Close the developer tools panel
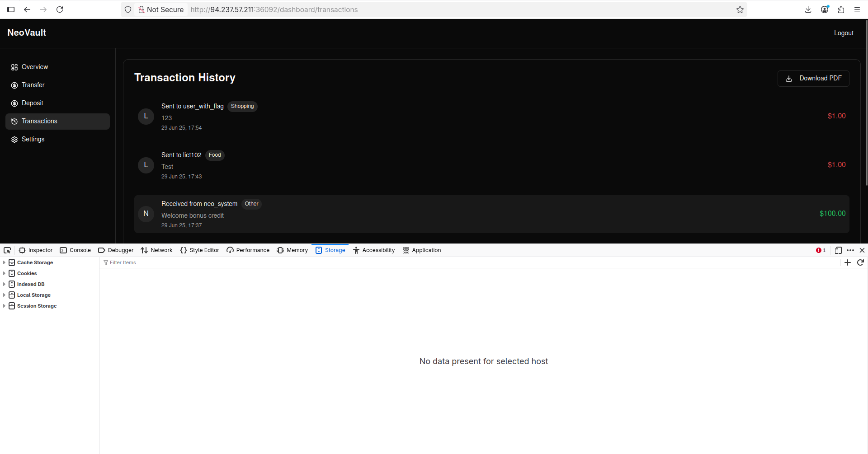The width and height of the screenshot is (868, 454). coord(862,250)
